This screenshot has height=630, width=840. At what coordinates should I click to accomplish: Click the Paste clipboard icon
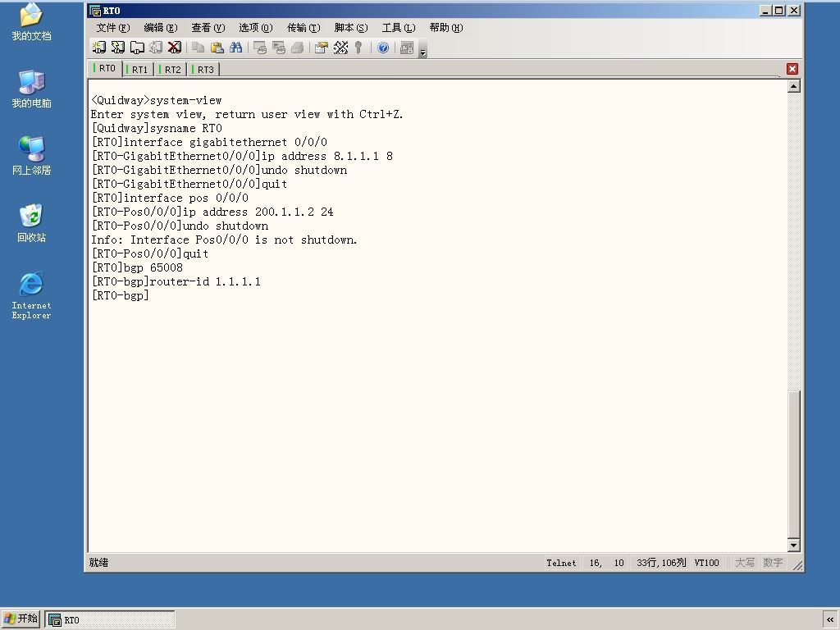(217, 48)
